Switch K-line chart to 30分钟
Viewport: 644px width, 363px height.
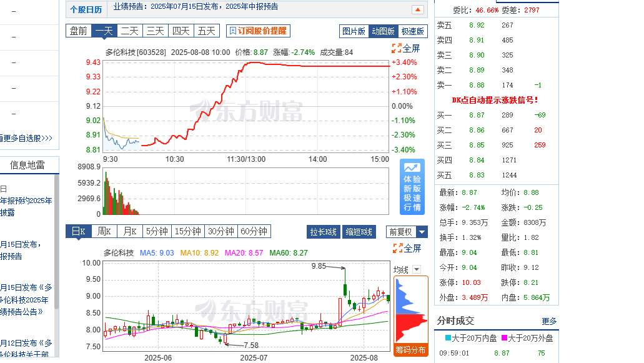[221, 231]
